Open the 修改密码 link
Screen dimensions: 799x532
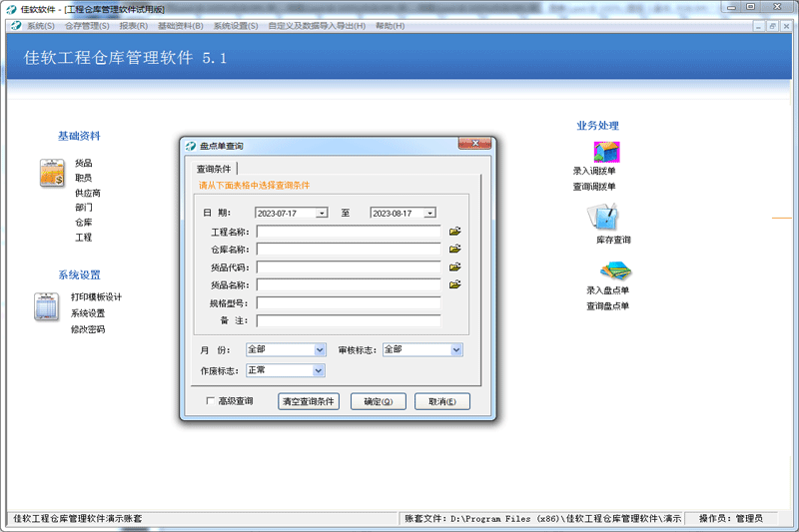tap(88, 330)
